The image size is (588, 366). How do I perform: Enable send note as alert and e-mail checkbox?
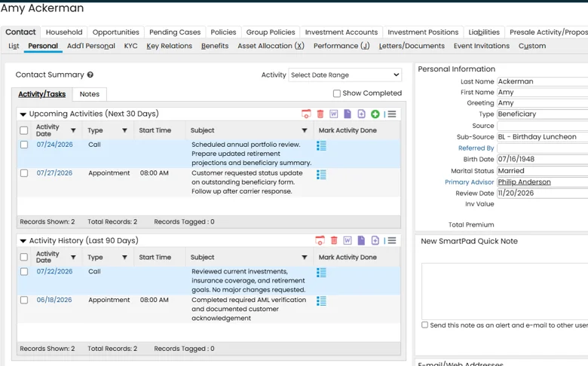click(x=424, y=325)
